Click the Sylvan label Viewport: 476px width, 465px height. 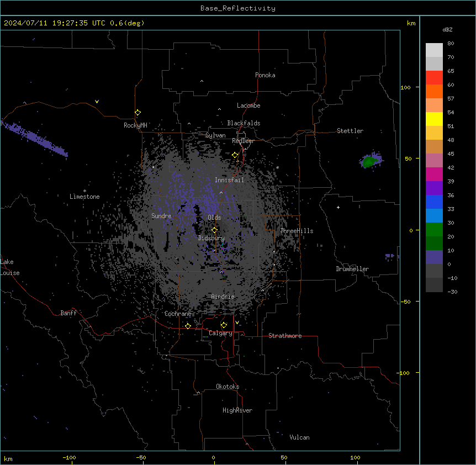coord(215,135)
